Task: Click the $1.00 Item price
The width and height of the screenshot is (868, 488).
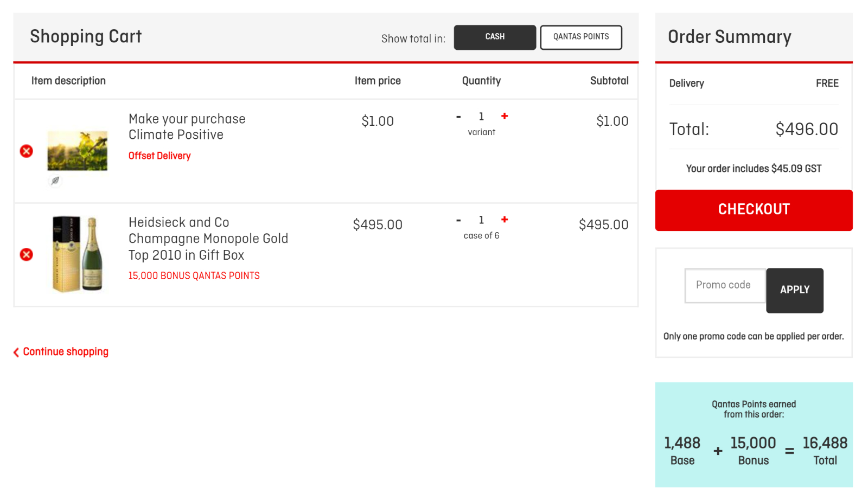Action: point(378,121)
